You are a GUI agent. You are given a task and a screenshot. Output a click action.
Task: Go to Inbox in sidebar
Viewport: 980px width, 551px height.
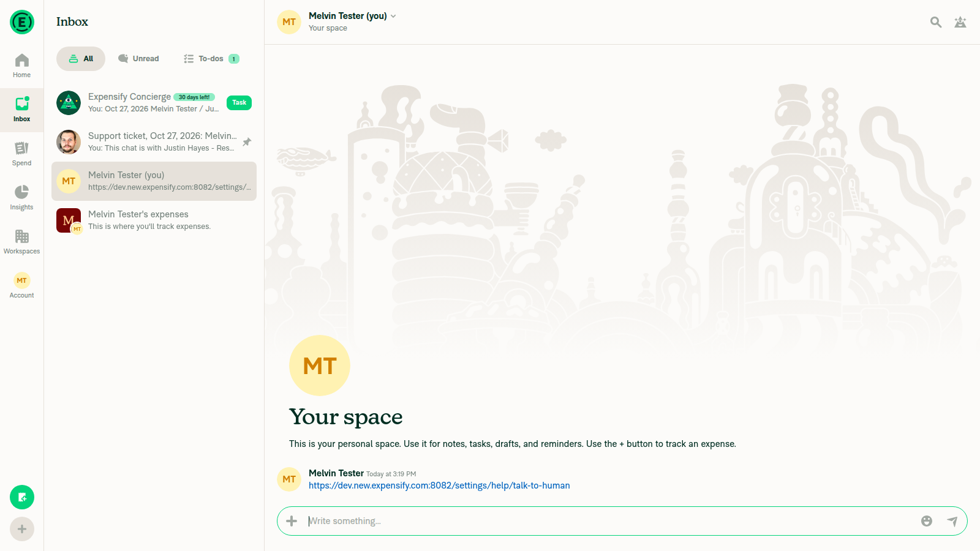tap(22, 110)
